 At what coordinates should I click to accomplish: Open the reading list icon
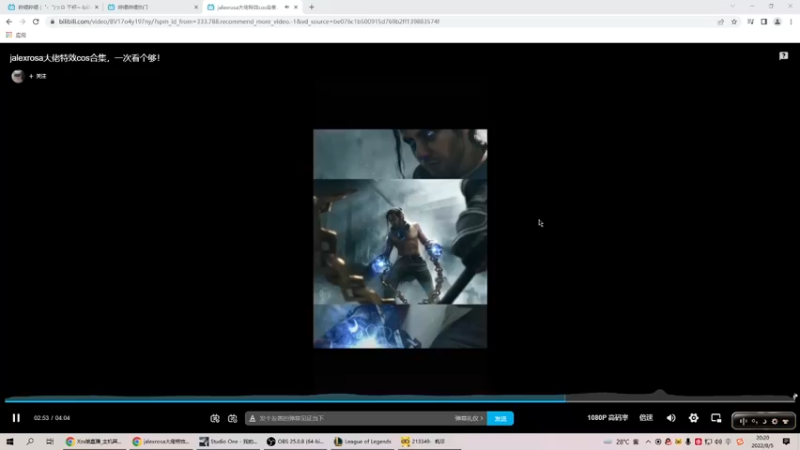[751, 21]
